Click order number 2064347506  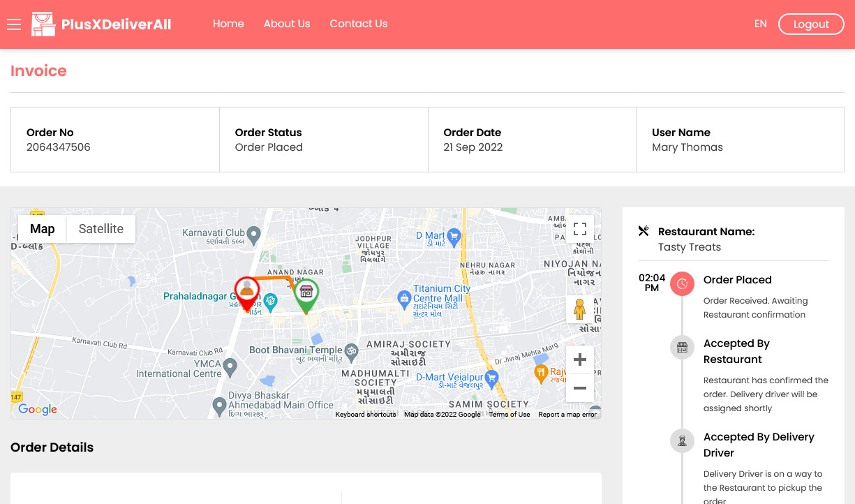click(59, 147)
